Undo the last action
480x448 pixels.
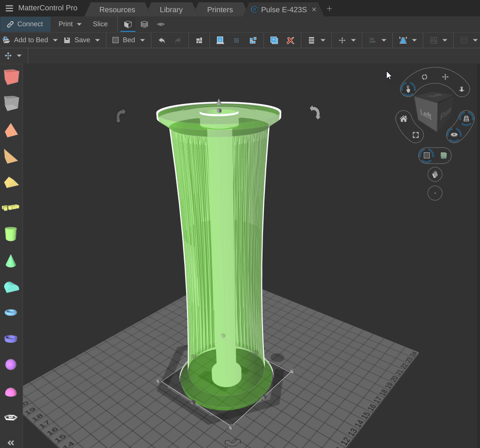[x=162, y=40]
